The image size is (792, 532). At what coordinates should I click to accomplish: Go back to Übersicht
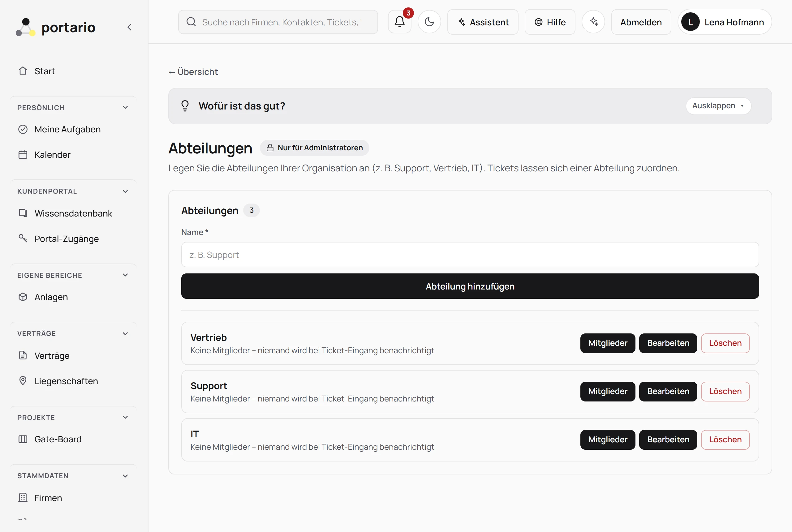coord(193,72)
